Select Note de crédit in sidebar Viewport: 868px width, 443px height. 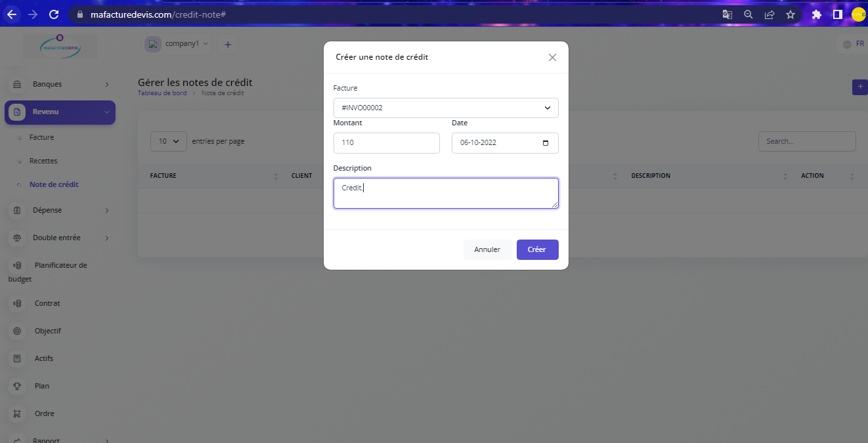[54, 184]
